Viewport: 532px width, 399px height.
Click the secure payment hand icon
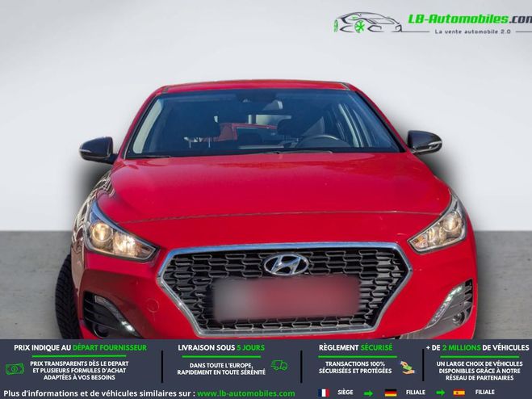[407, 367]
